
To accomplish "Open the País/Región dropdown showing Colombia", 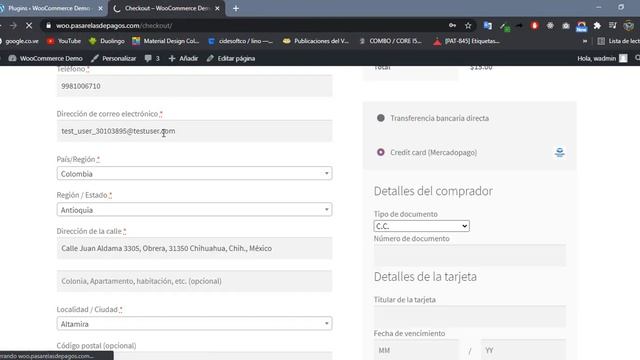I will [x=194, y=173].
